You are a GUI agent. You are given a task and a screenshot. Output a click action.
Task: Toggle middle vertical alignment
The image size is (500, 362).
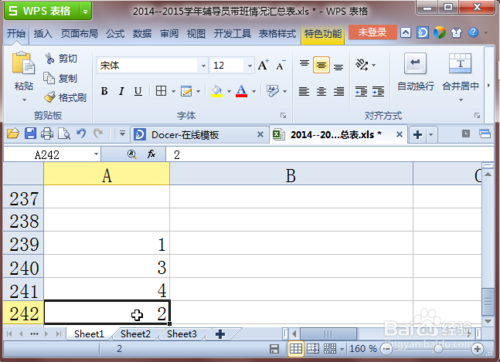[321, 65]
